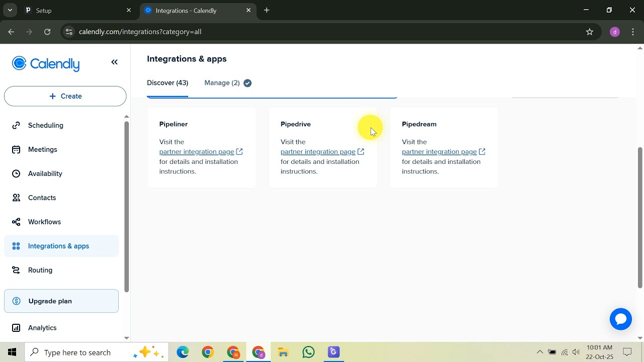Click the main page vertical scrollbar

640,217
